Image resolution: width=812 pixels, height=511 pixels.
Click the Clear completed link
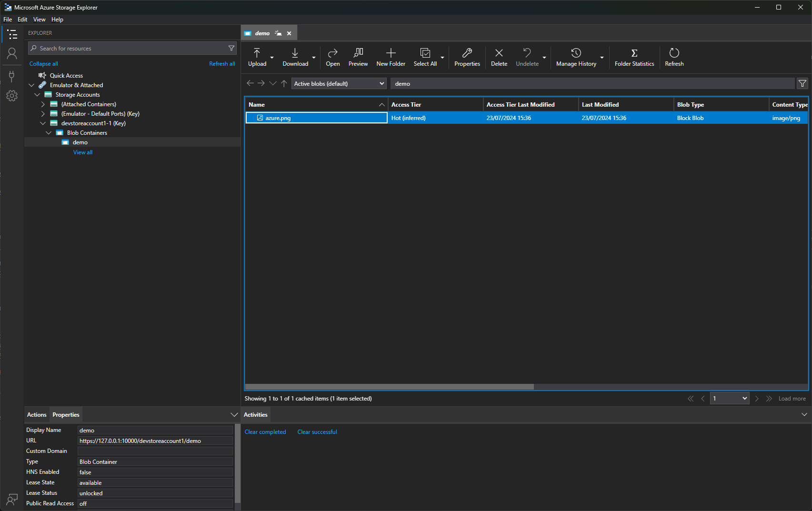(265, 432)
